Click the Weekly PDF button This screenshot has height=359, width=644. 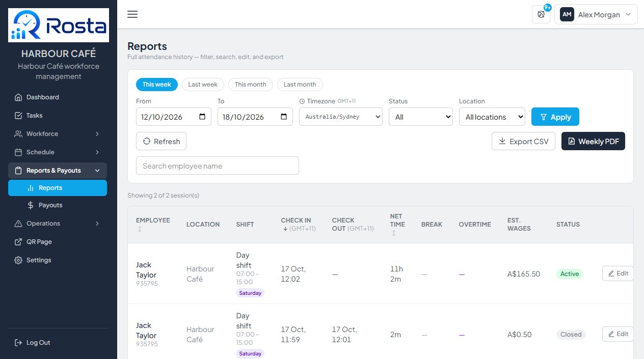click(x=593, y=141)
